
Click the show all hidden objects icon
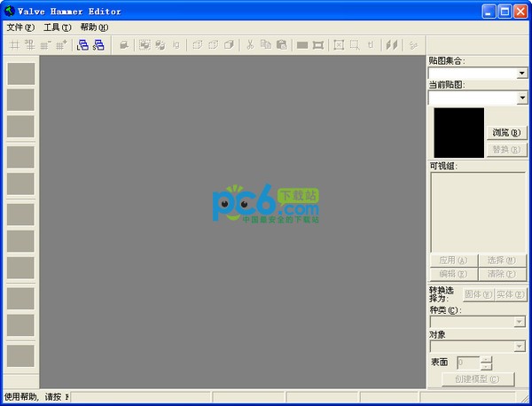click(229, 45)
